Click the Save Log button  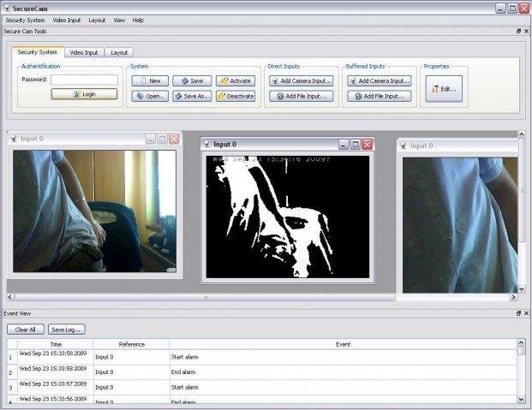pos(66,329)
